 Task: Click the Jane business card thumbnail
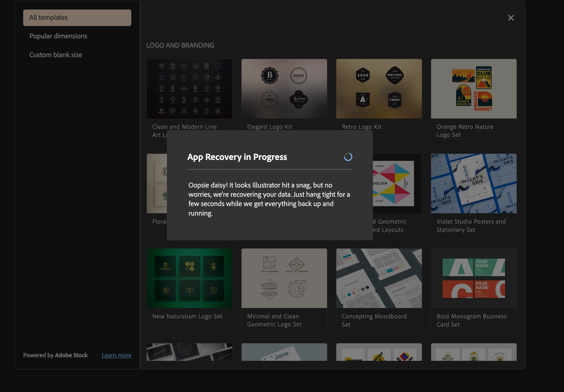tap(284, 352)
